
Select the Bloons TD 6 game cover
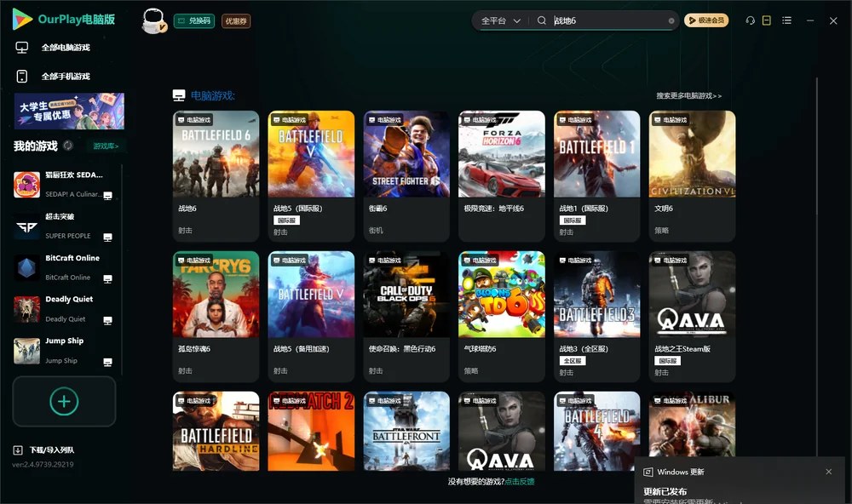click(502, 295)
